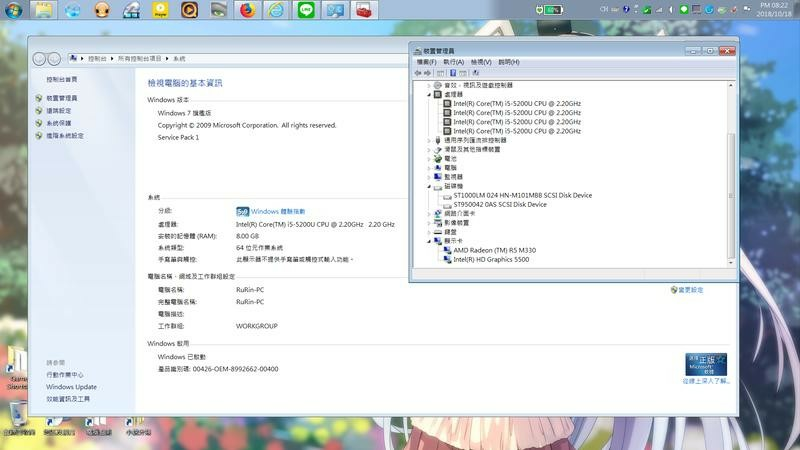The image size is (800, 450).
Task: Select the Batteries (電池) category icon
Action: pos(438,159)
